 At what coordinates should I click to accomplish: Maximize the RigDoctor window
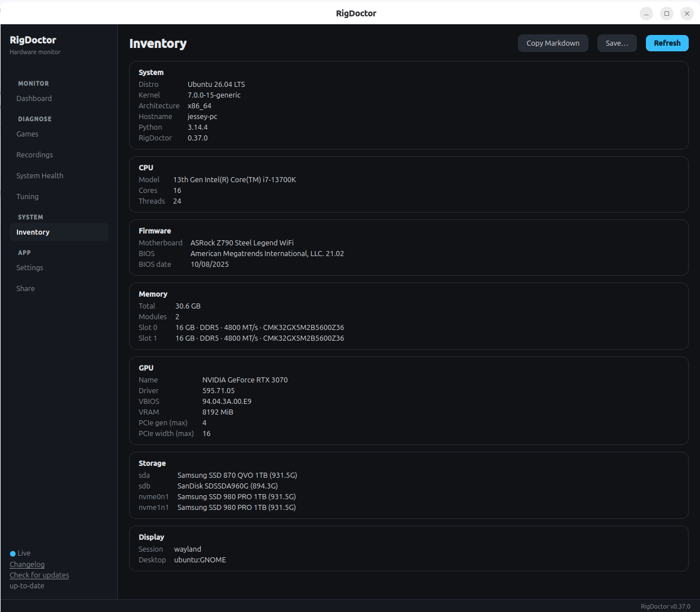pyautogui.click(x=667, y=14)
